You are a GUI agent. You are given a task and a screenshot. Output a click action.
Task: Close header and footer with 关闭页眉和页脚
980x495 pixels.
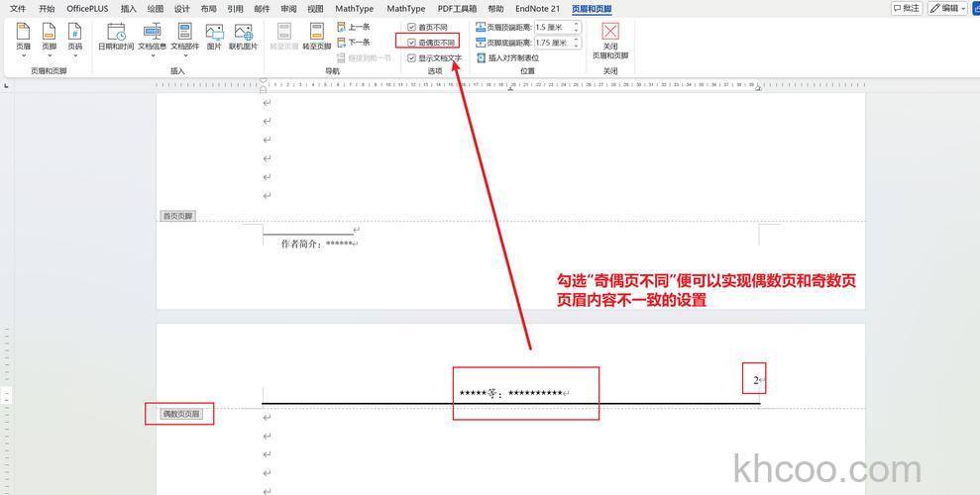click(x=610, y=41)
